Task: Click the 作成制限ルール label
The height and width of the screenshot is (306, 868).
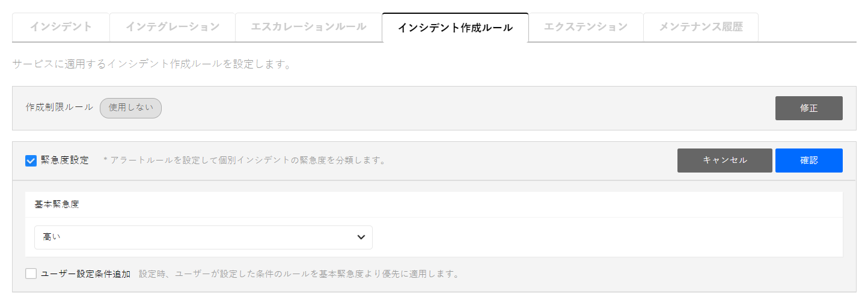Action: pyautogui.click(x=60, y=108)
